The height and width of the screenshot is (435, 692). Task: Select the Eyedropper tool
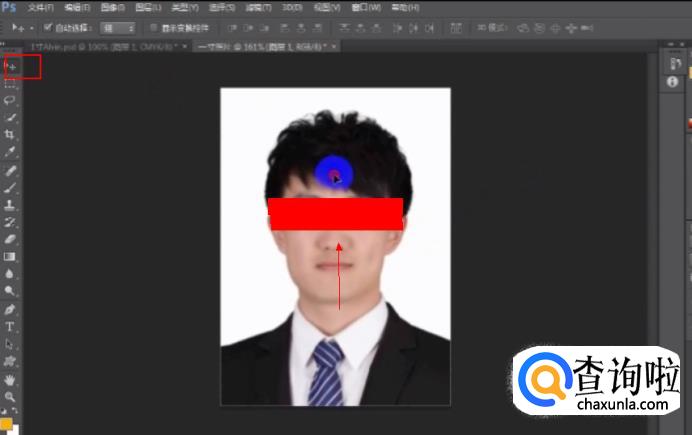click(10, 151)
